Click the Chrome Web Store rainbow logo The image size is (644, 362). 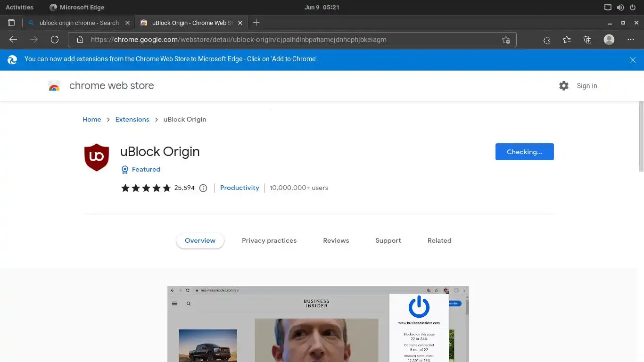[x=54, y=86]
